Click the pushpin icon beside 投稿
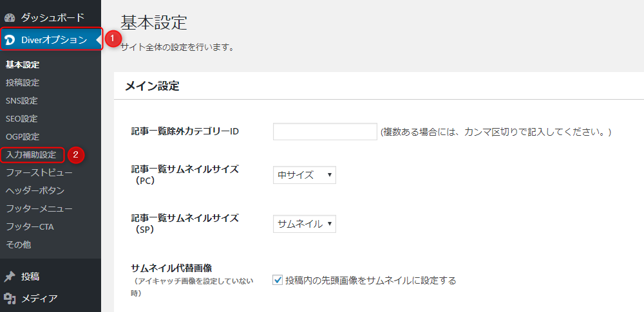This screenshot has height=312, width=644. click(10, 277)
